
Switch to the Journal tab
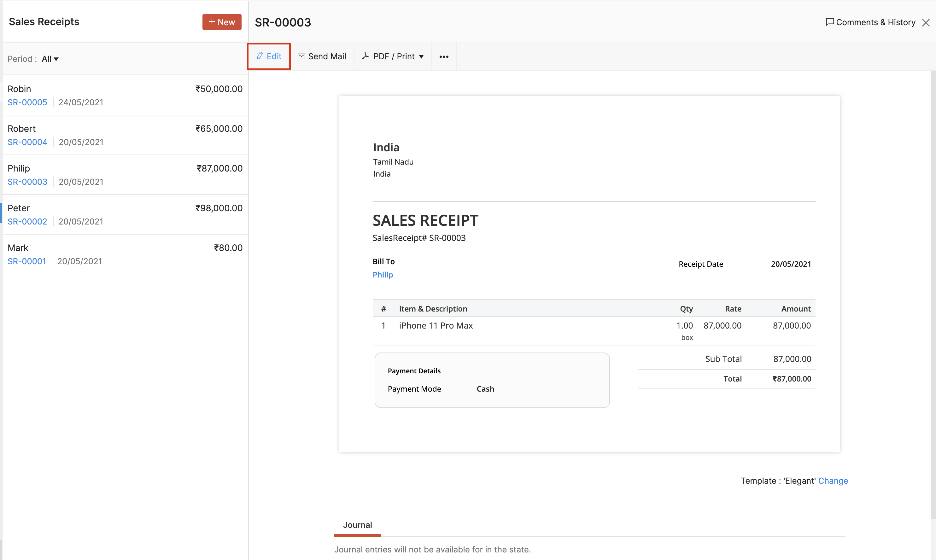point(357,525)
